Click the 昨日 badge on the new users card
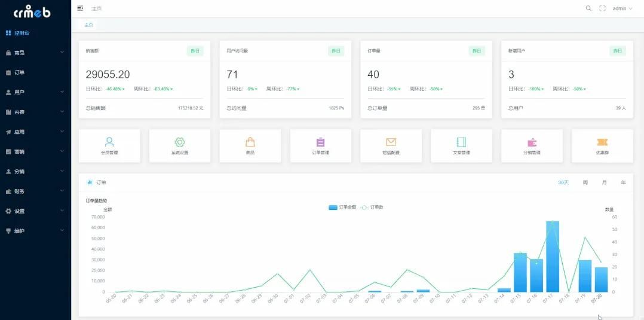The width and height of the screenshot is (644, 320). [x=617, y=51]
